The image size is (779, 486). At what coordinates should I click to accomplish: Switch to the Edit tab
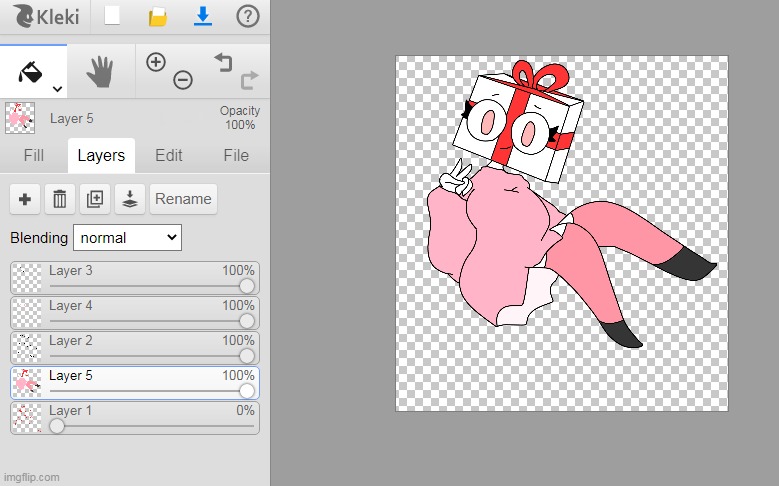169,155
